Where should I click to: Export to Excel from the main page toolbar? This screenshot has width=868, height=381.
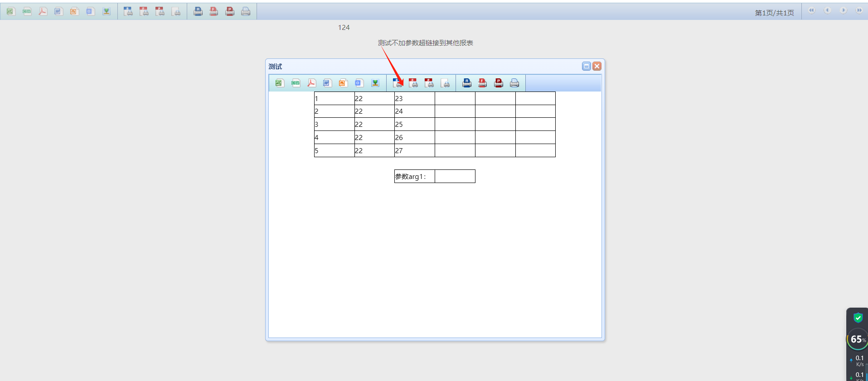pos(11,11)
